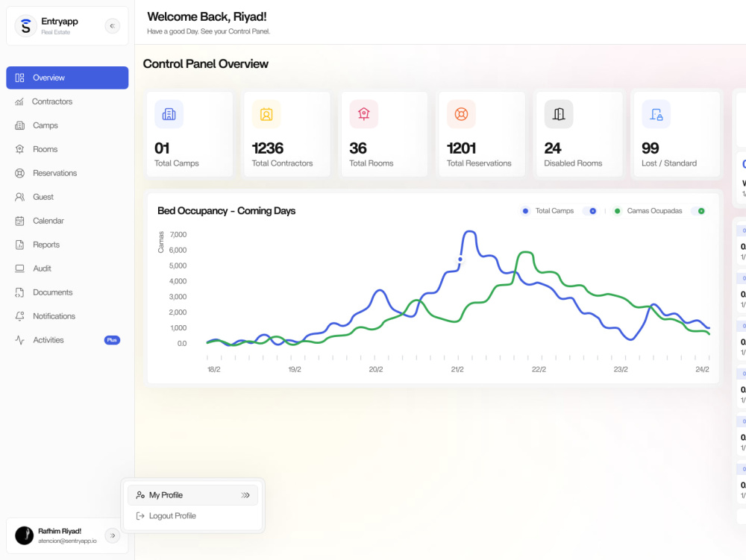Viewport: 746px width, 560px height.
Task: Open the Overview menu item
Action: [x=67, y=78]
